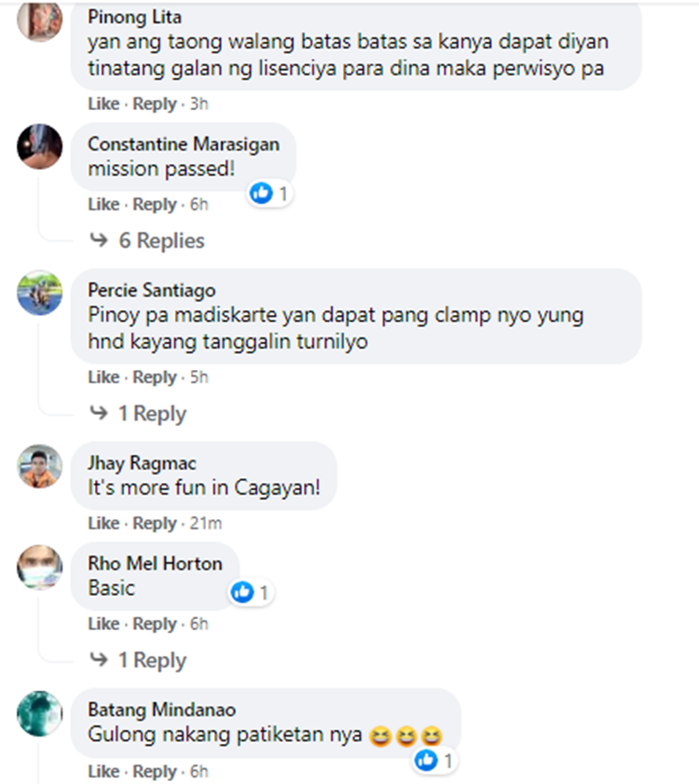Open Constantine Marasigan's profile avatar
The image size is (699, 784).
[x=39, y=146]
